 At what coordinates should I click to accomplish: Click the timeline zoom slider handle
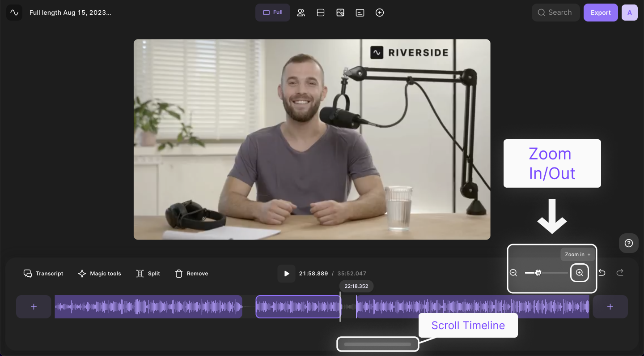(538, 273)
